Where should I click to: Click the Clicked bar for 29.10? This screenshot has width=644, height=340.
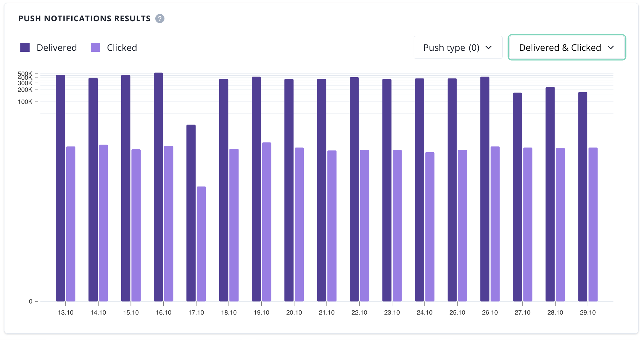[x=593, y=224]
